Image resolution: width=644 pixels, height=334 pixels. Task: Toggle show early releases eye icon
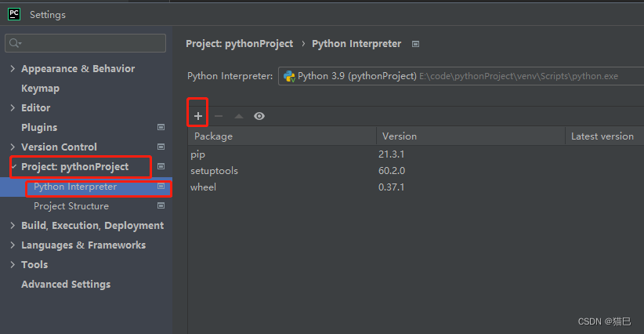coord(259,116)
